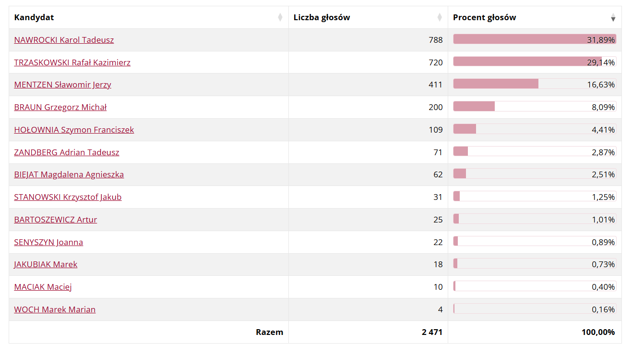Go to STANOWSKI Krzysztof Jakub link
Screen dimensions: 644x358
pyautogui.click(x=68, y=197)
